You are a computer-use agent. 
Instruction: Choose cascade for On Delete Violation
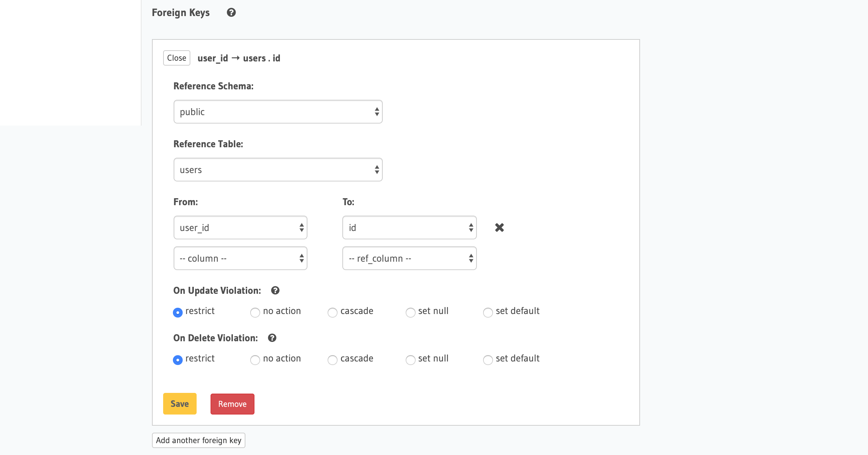click(x=333, y=359)
